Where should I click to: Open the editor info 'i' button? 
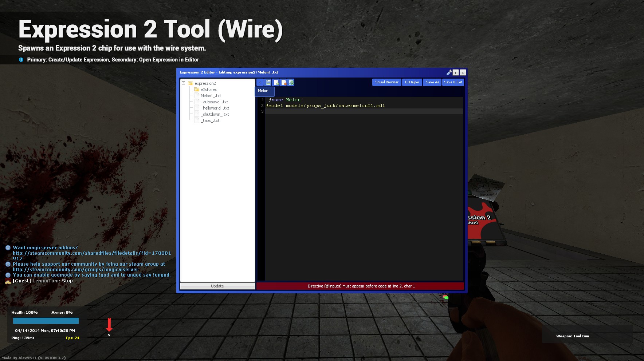point(456,72)
